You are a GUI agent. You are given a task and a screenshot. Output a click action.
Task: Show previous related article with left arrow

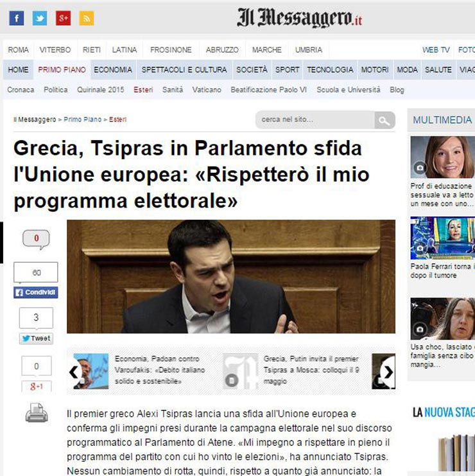coord(74,372)
